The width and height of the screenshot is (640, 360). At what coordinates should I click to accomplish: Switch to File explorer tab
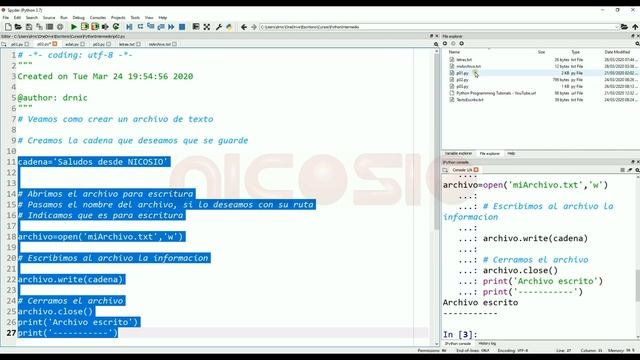[x=489, y=153]
